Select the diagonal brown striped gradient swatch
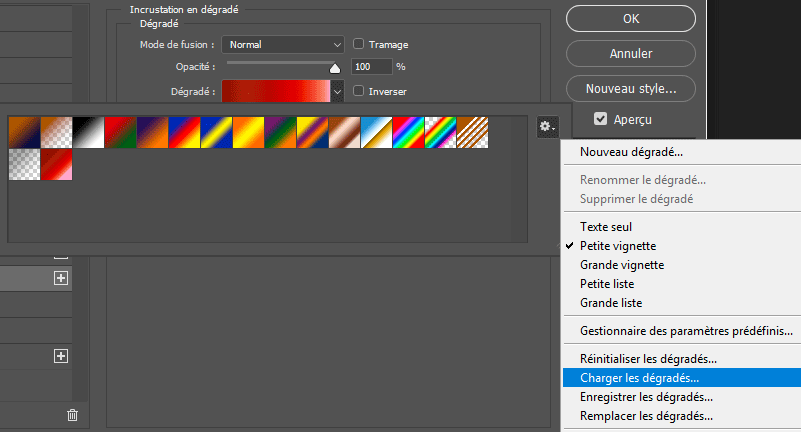 pos(472,132)
